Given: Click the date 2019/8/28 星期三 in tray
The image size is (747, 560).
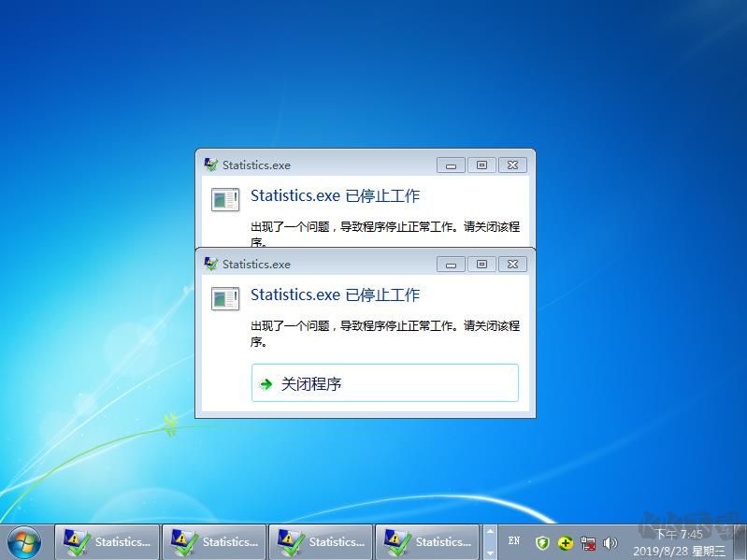Looking at the screenshot, I should pyautogui.click(x=679, y=552).
